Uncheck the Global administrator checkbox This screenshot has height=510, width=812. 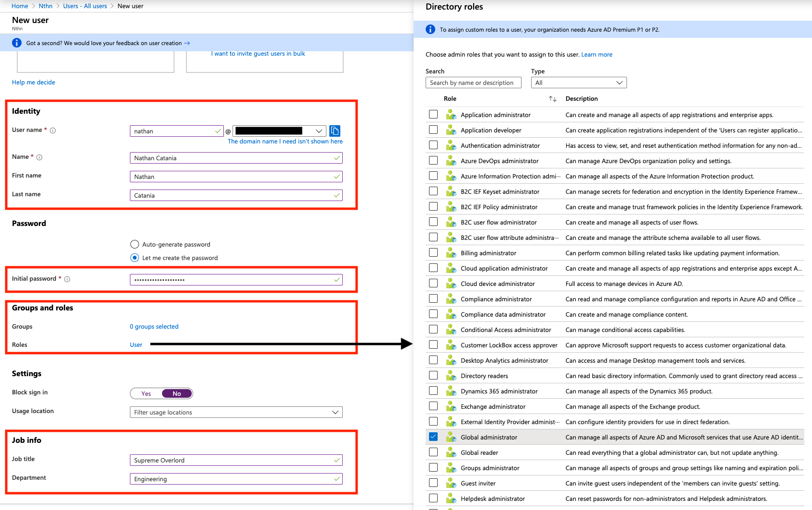(x=433, y=437)
